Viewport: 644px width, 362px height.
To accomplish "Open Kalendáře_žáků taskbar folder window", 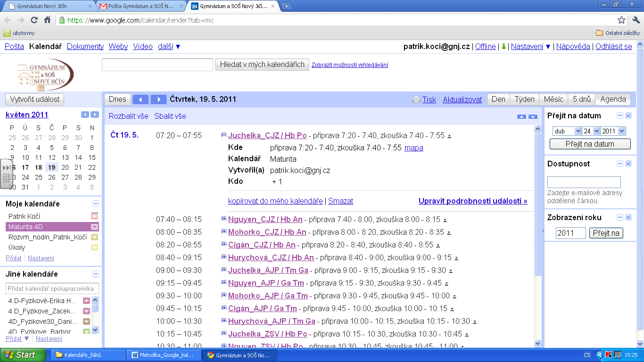I will (x=88, y=355).
